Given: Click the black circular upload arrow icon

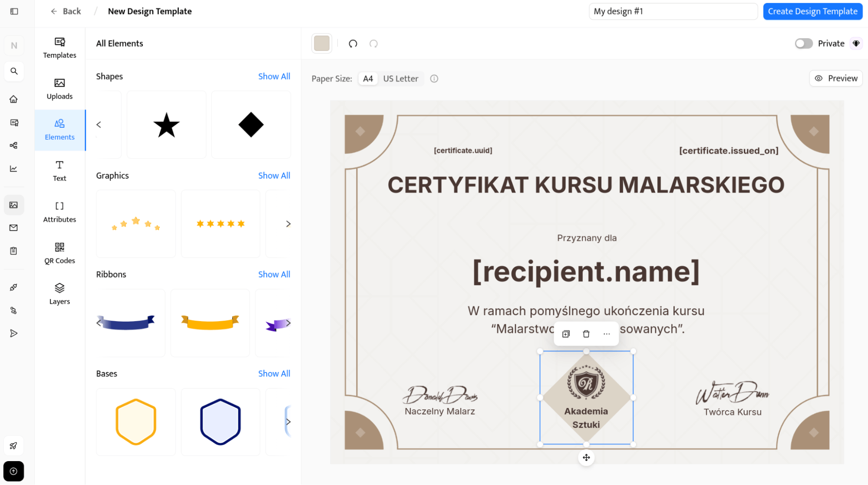Looking at the screenshot, I should point(14,471).
